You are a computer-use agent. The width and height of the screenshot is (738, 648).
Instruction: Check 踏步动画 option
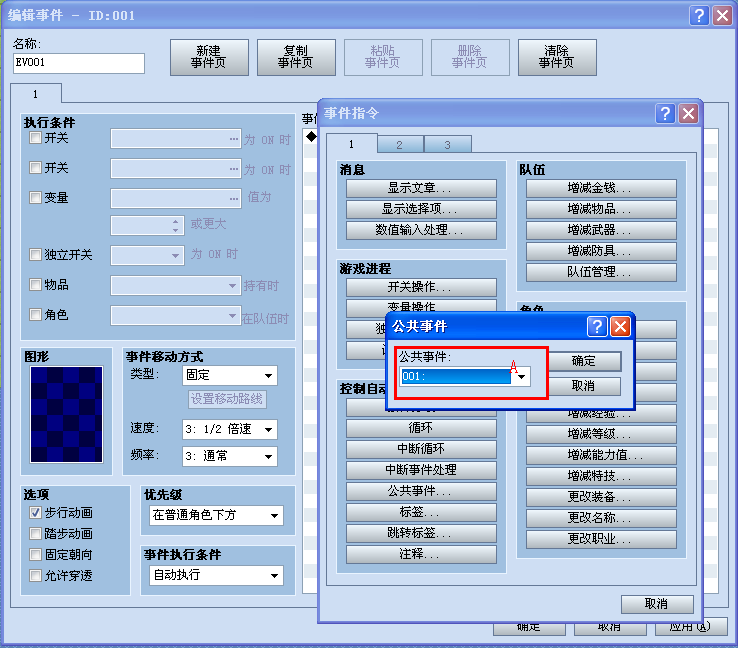(x=35, y=534)
